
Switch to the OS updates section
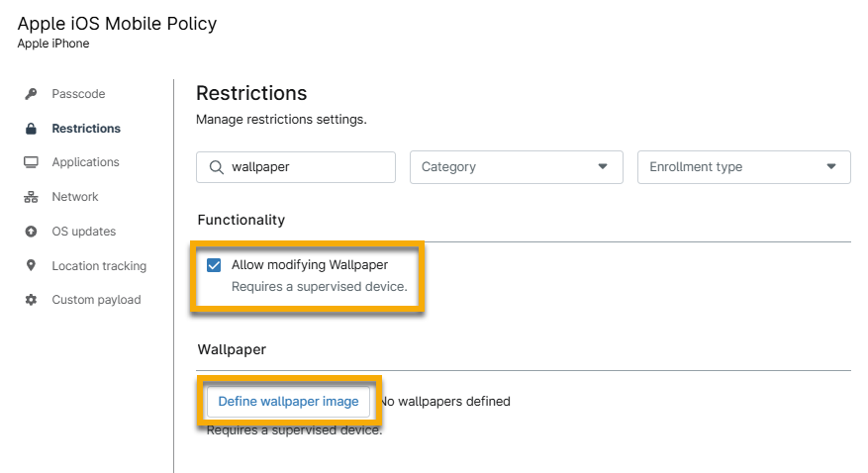pyautogui.click(x=84, y=232)
